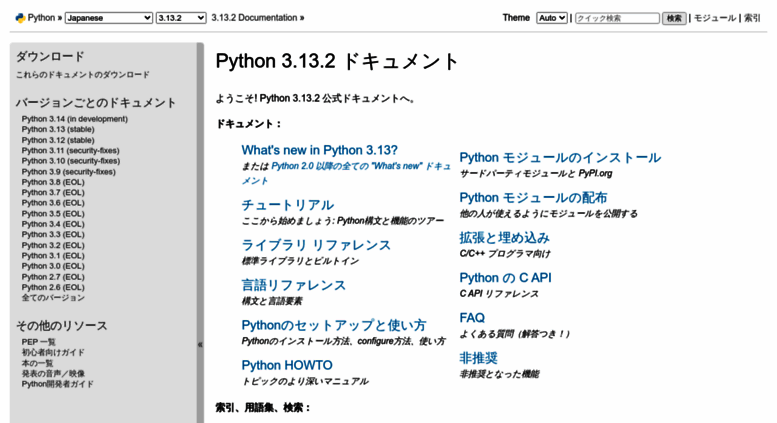Open 拡張と埋め込み link

click(504, 238)
